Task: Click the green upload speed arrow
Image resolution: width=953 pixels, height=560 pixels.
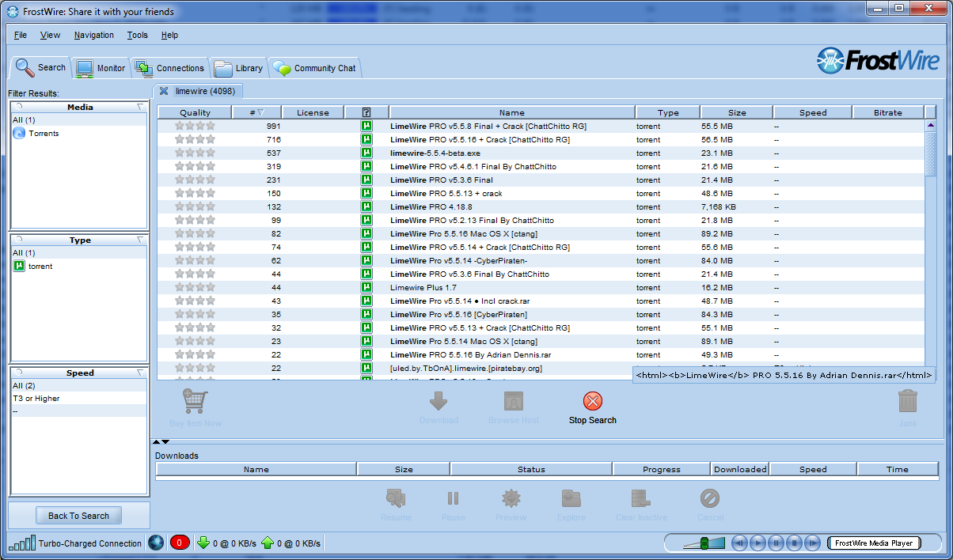Action: pyautogui.click(x=267, y=543)
